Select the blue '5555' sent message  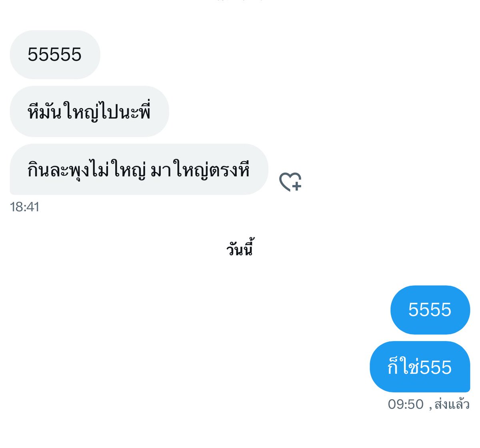pos(430,310)
